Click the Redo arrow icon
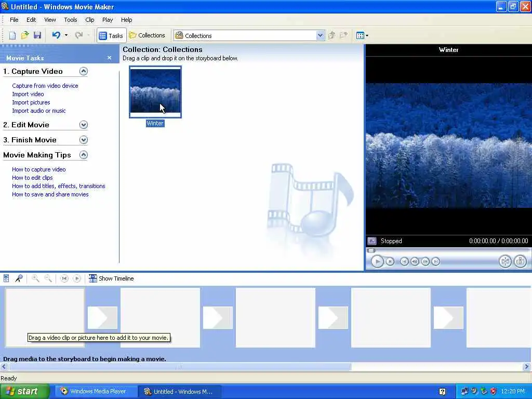This screenshot has width=532, height=399. (x=79, y=35)
